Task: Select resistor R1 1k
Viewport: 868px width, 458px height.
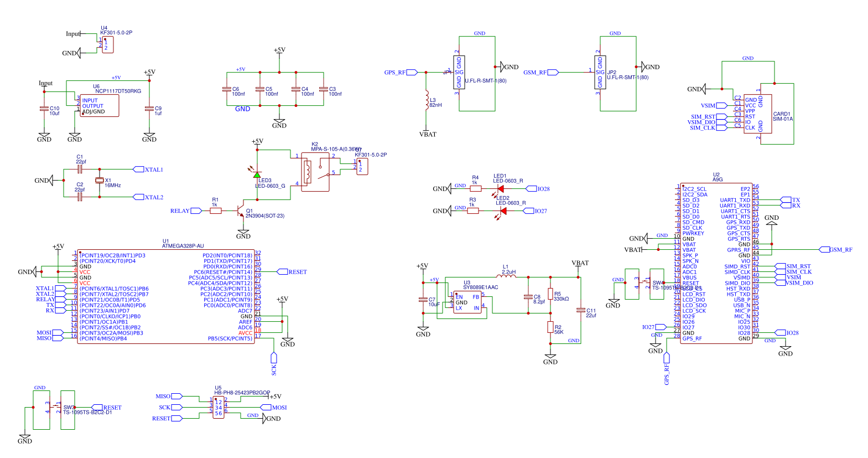Action: coord(216,210)
